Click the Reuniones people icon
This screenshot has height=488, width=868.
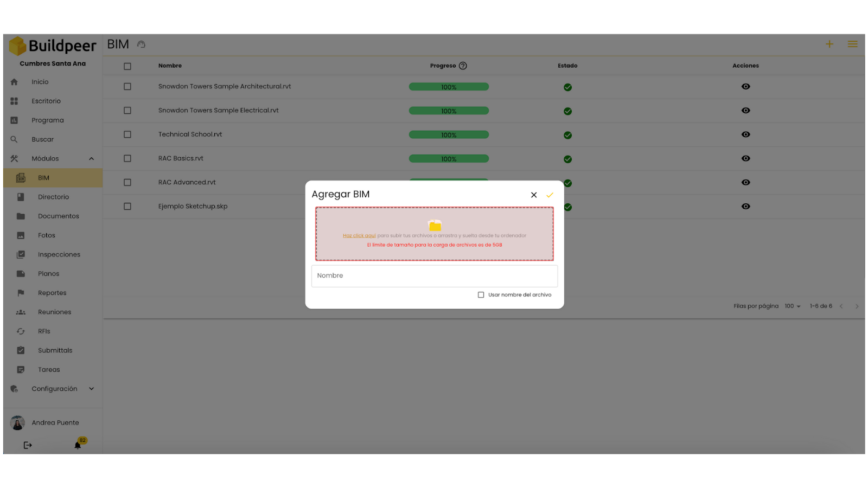click(x=21, y=312)
